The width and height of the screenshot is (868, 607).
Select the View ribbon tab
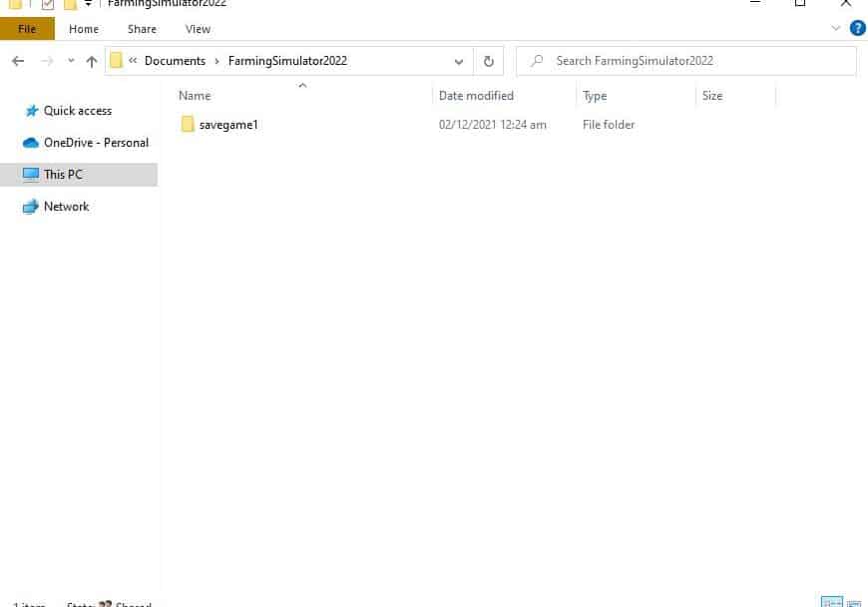[x=198, y=29]
